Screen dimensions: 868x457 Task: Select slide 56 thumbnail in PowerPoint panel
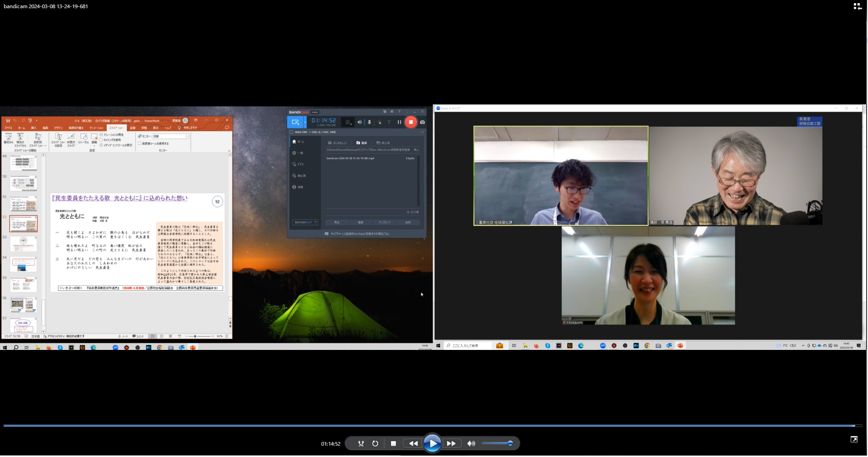(x=23, y=305)
